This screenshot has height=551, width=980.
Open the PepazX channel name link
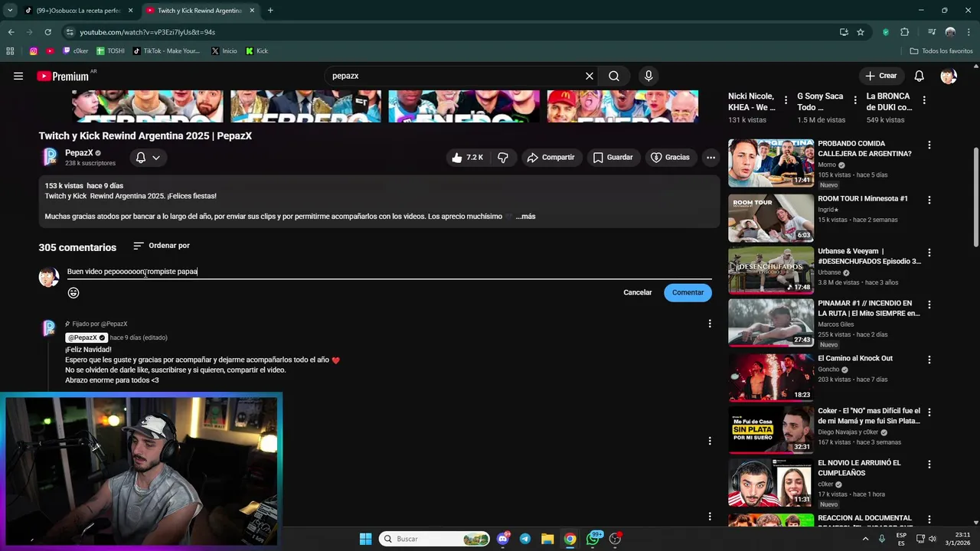(x=79, y=153)
